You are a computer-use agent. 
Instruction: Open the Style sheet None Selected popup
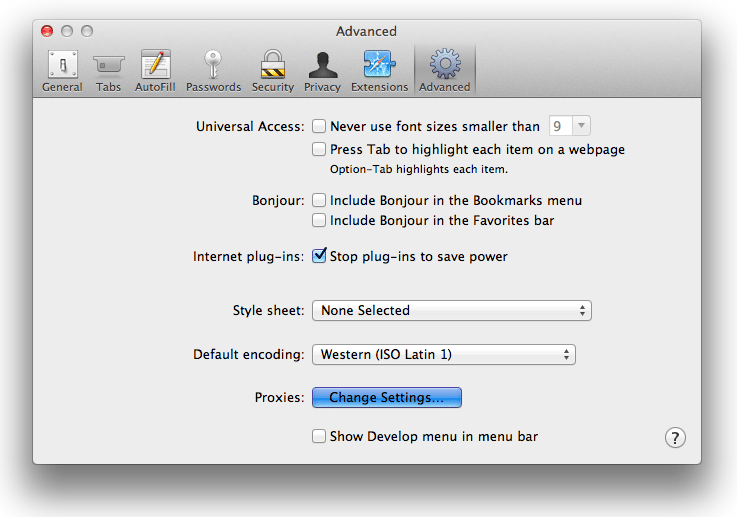pyautogui.click(x=452, y=311)
